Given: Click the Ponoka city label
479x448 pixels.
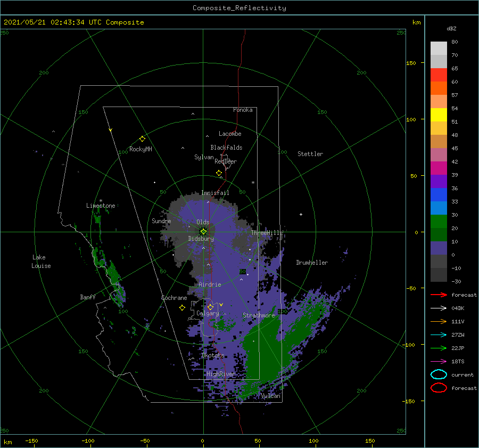Looking at the screenshot, I should click(243, 110).
